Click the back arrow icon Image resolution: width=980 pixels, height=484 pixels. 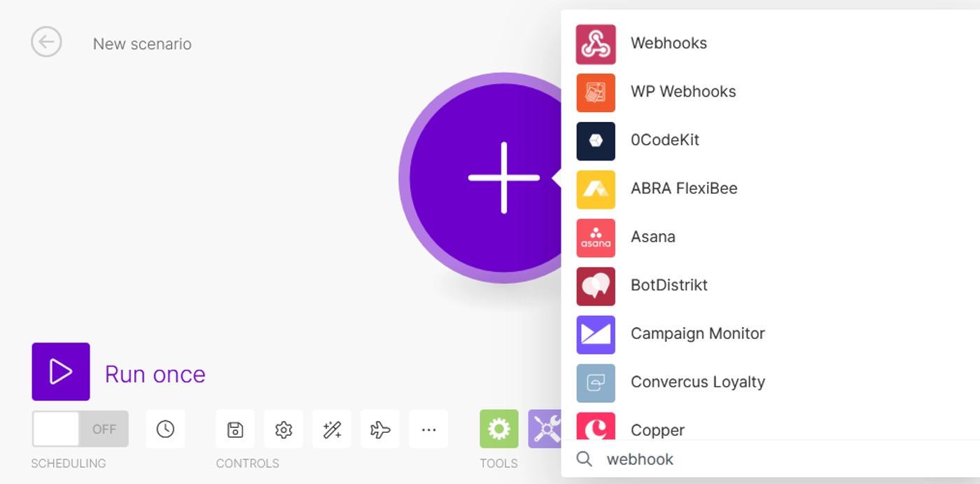point(46,43)
